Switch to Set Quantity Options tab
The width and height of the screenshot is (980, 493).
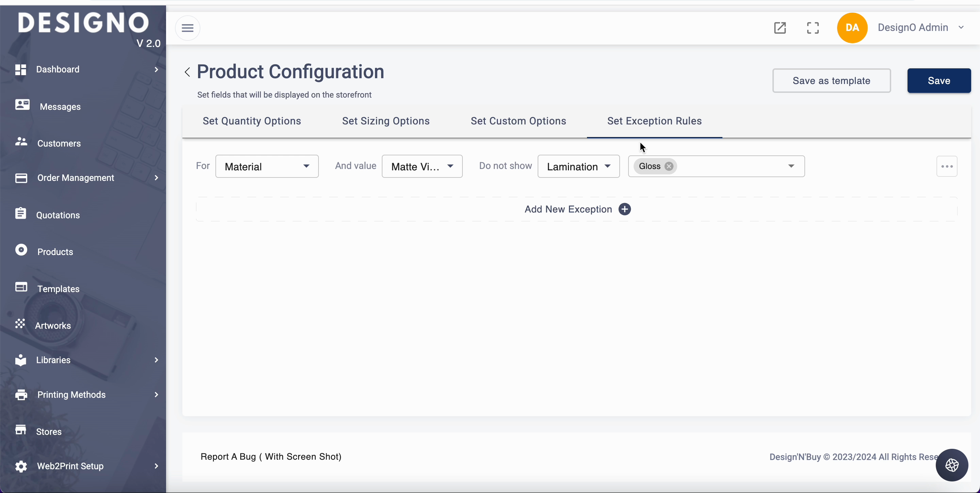click(x=251, y=121)
